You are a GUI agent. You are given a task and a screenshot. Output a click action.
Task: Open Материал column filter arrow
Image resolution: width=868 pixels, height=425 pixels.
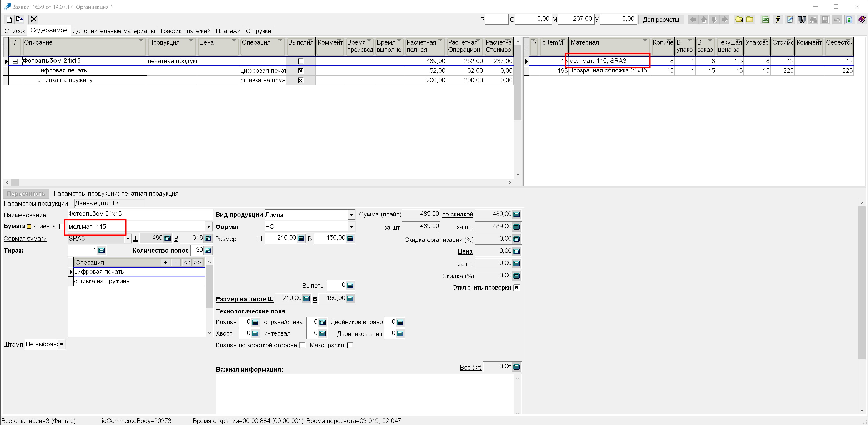click(645, 41)
